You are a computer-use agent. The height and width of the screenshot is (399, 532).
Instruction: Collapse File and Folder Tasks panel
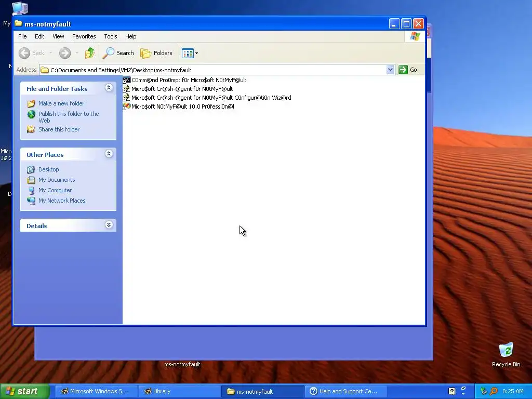[x=109, y=88]
